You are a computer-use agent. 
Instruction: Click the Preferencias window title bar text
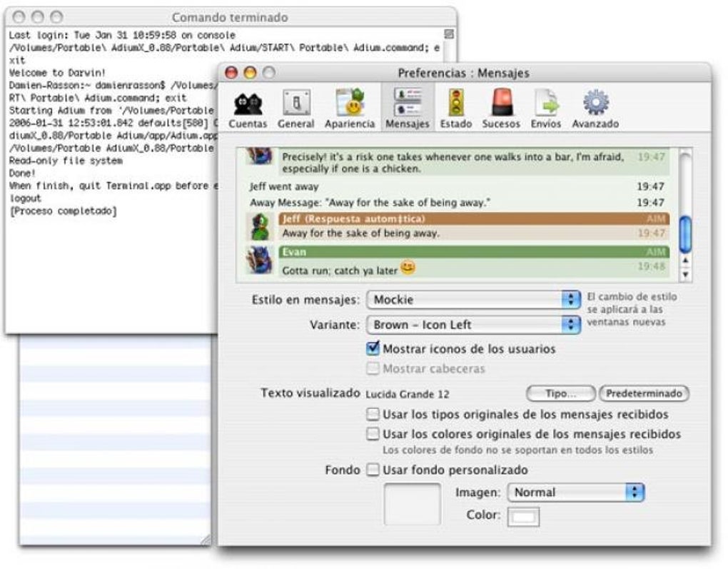click(463, 74)
